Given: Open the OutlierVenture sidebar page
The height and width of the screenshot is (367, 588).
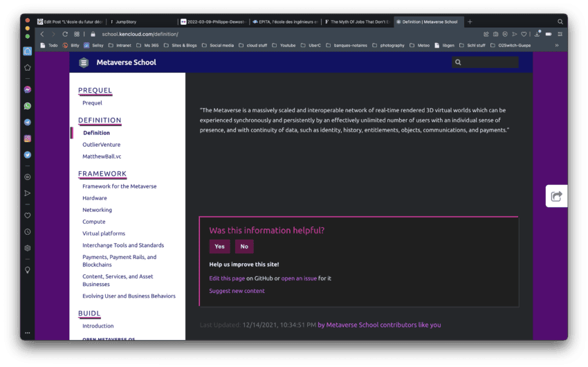Looking at the screenshot, I should click(x=101, y=145).
